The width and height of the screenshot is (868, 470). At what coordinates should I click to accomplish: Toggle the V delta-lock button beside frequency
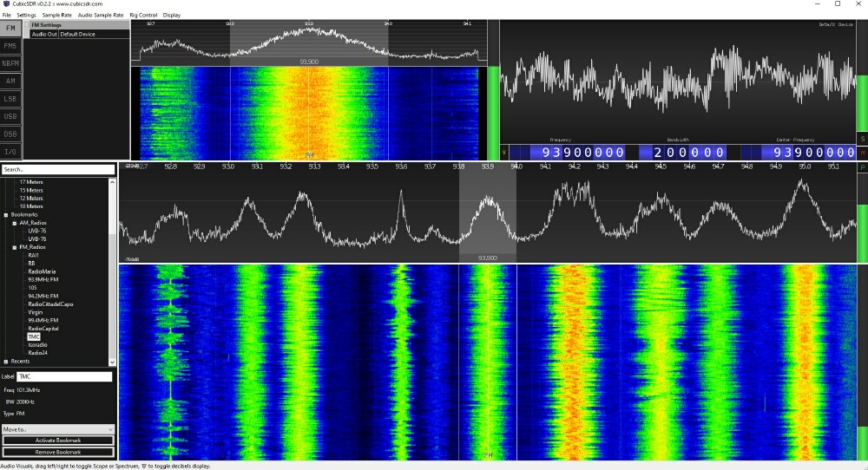(504, 153)
